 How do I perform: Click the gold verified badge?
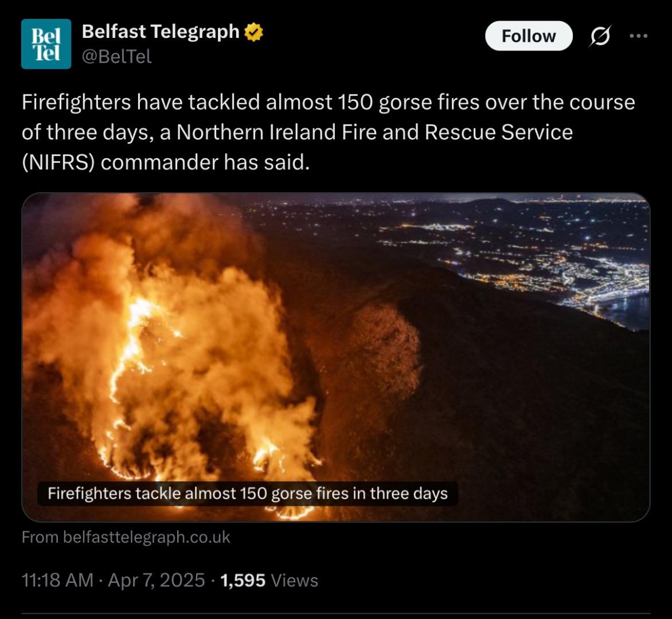point(253,32)
